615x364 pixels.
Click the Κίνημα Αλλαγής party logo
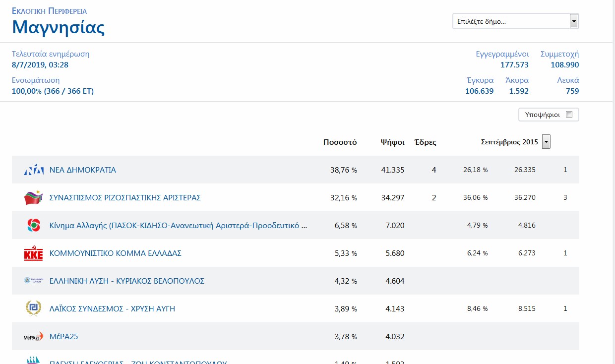coord(34,225)
